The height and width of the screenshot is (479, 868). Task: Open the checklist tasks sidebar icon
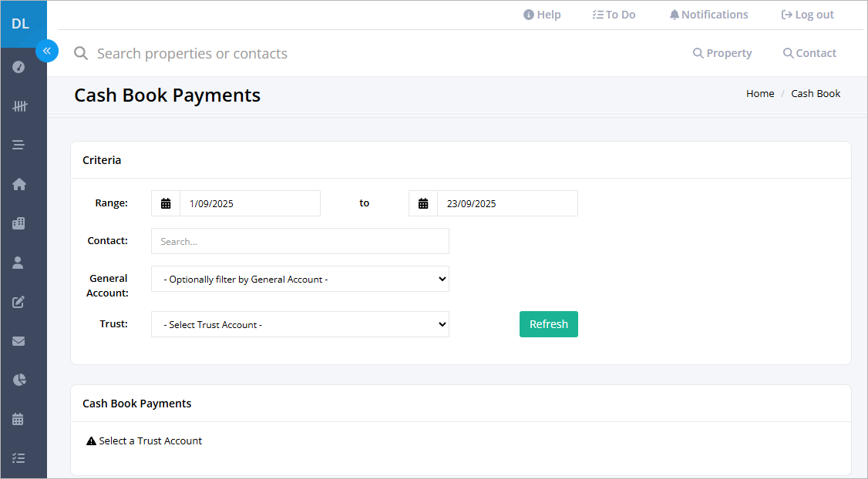19,458
